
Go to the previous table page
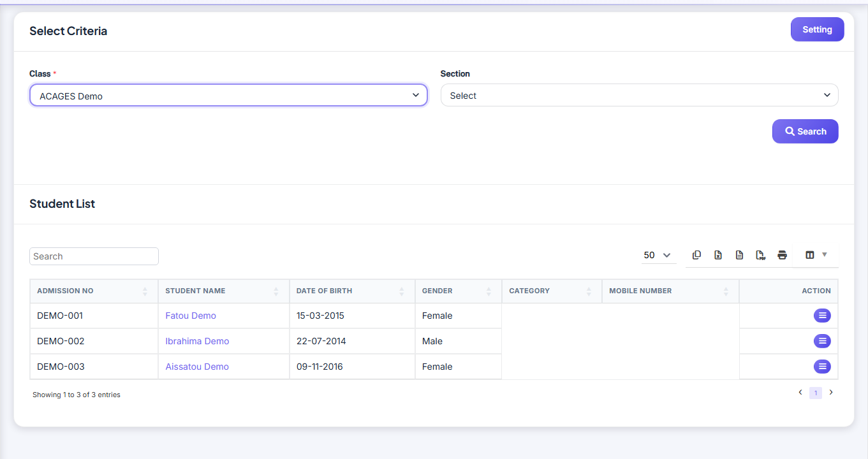800,392
